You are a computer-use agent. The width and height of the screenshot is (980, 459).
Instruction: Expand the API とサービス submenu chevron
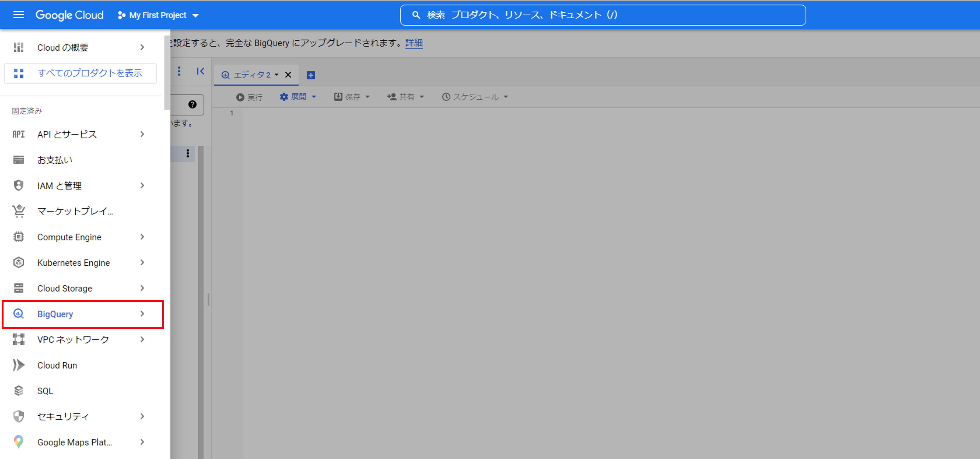coord(142,134)
